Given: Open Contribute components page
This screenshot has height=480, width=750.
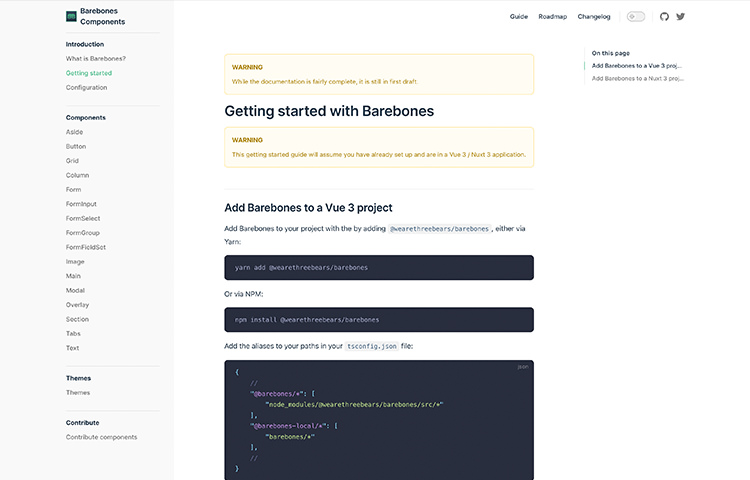Looking at the screenshot, I should coord(101,437).
